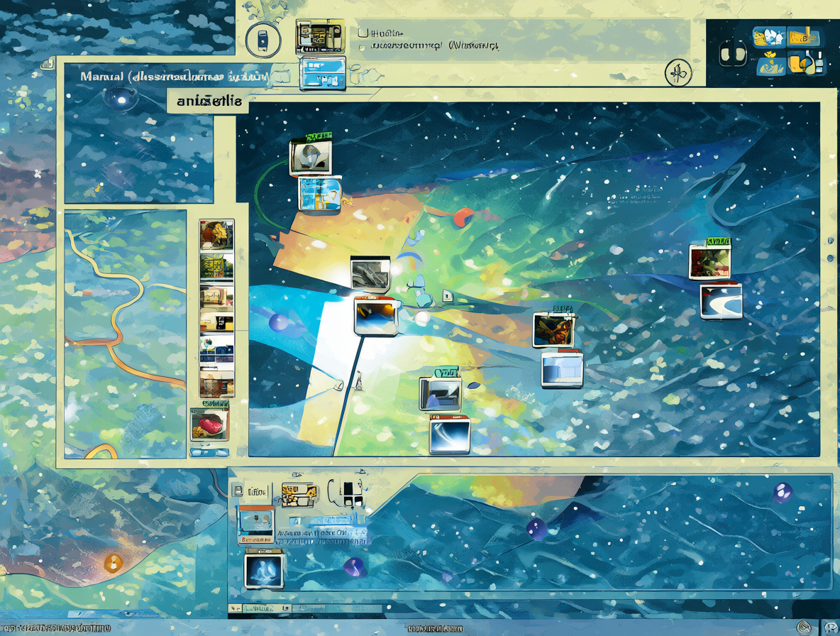Select the blue window icon beside the Manual title
This screenshot has width=840, height=636.
coord(323,73)
